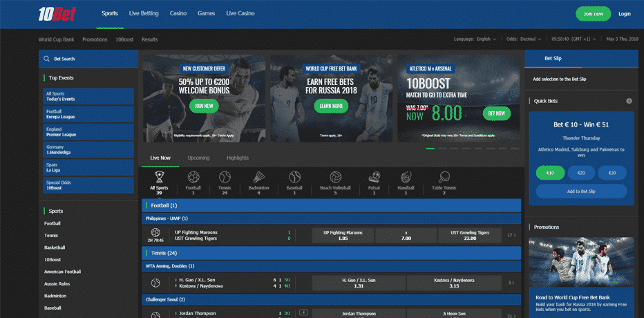Screen dimensions: 644x318
Task: Open the Sports main tab
Action: point(110,14)
